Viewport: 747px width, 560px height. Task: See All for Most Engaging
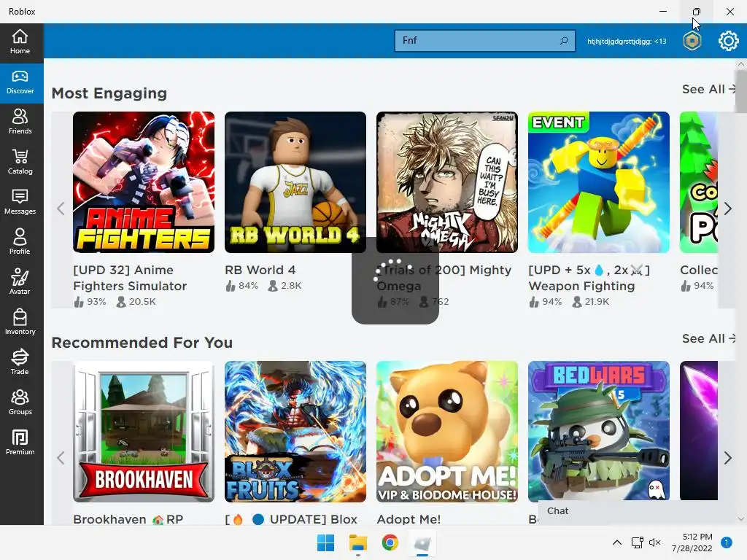point(708,89)
